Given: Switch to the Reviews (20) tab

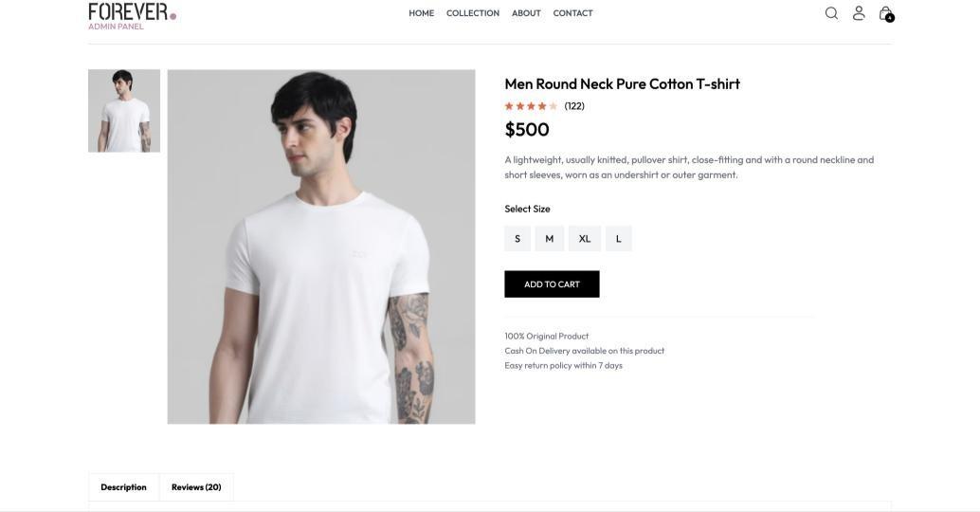Looking at the screenshot, I should tap(196, 487).
